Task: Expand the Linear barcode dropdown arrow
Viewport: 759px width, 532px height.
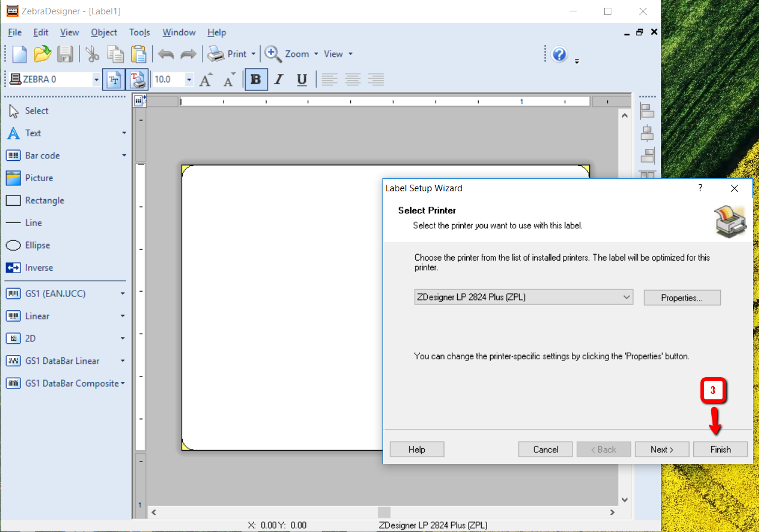Action: (123, 316)
